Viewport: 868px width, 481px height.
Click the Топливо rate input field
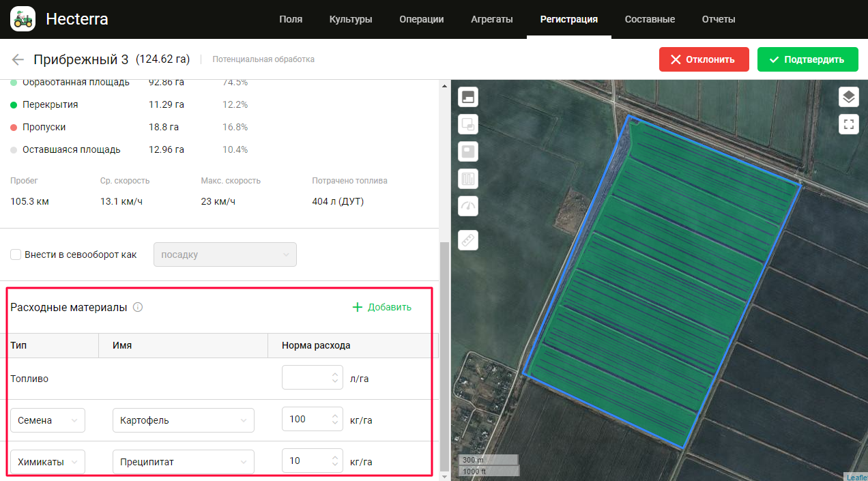pos(306,378)
